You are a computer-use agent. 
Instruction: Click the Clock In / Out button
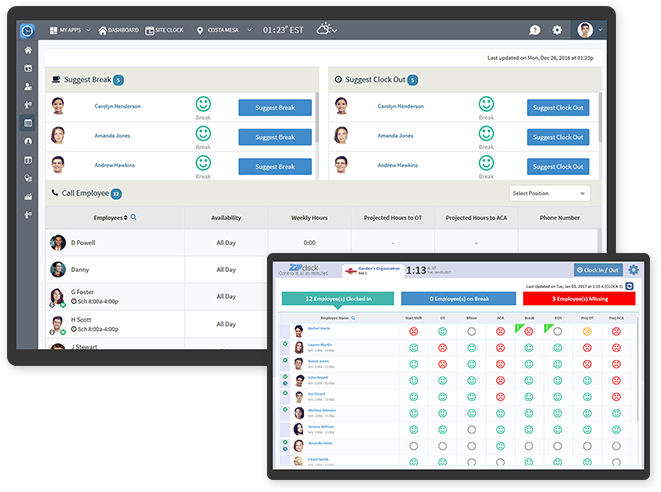click(x=597, y=270)
